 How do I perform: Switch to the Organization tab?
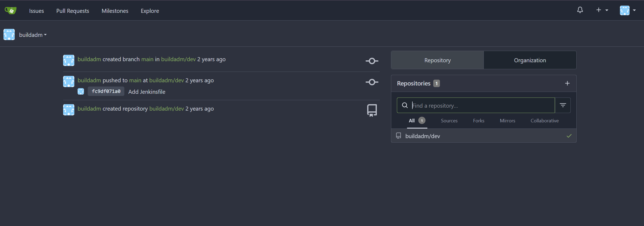530,60
